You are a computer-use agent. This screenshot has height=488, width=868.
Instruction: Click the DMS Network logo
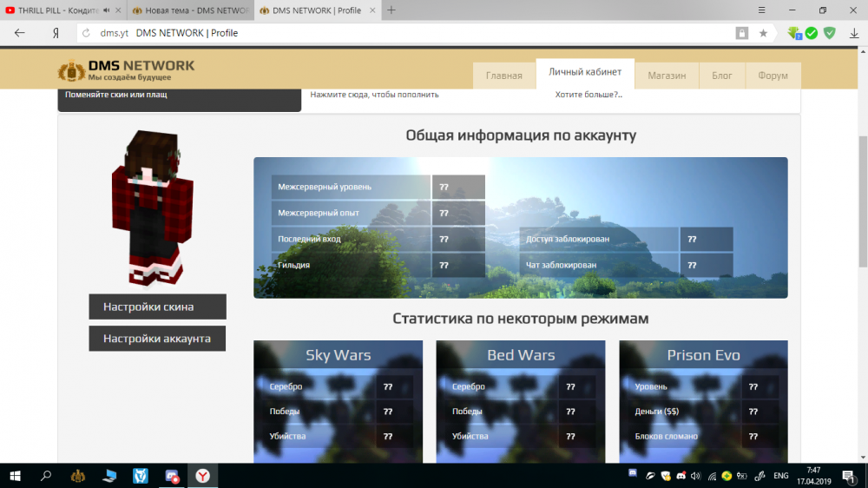coord(126,71)
